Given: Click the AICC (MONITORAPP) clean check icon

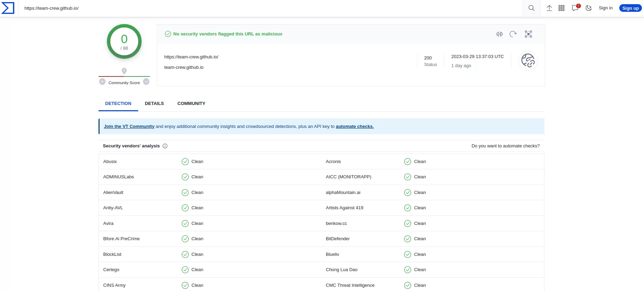Looking at the screenshot, I should pyautogui.click(x=408, y=177).
